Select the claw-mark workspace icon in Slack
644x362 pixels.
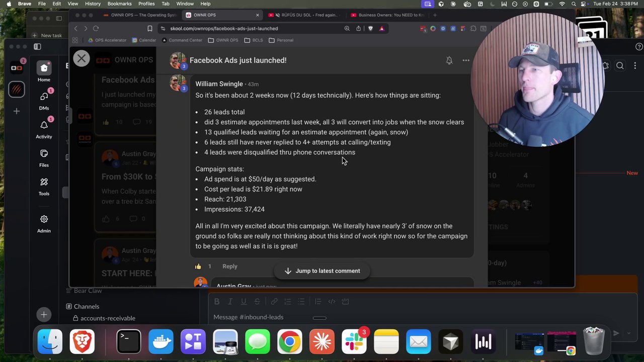[17, 89]
